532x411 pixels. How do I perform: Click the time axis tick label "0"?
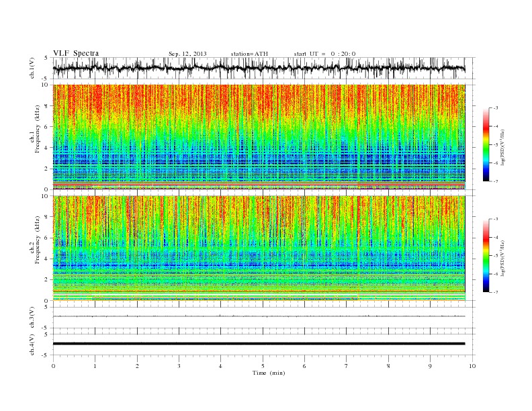click(x=53, y=366)
